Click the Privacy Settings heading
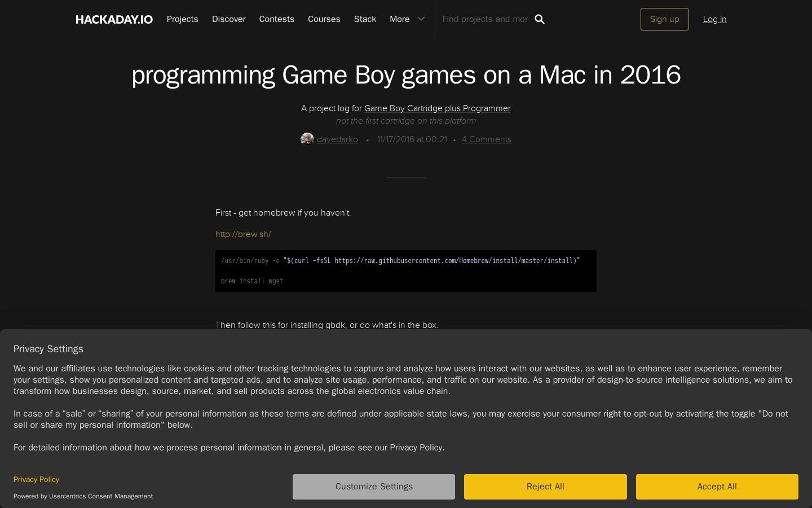This screenshot has width=812, height=508. 48,349
